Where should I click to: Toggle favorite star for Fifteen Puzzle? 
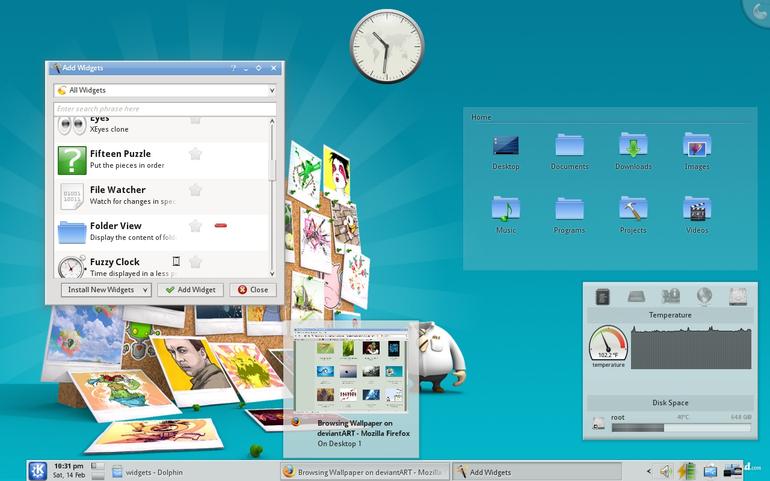tap(195, 154)
